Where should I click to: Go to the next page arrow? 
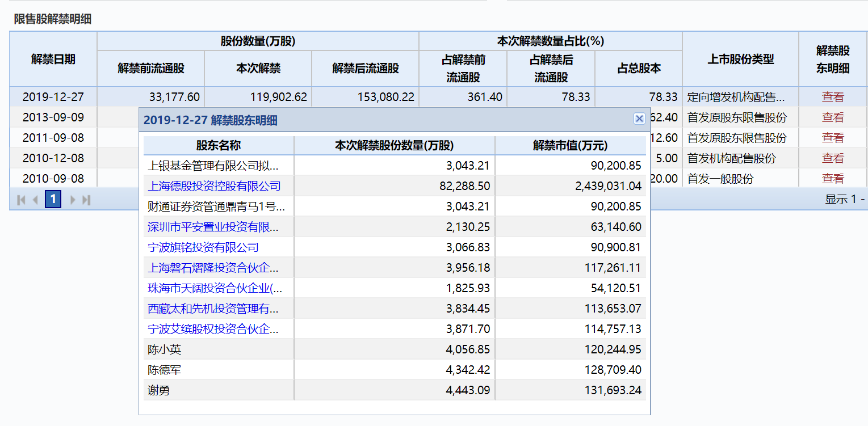(73, 200)
